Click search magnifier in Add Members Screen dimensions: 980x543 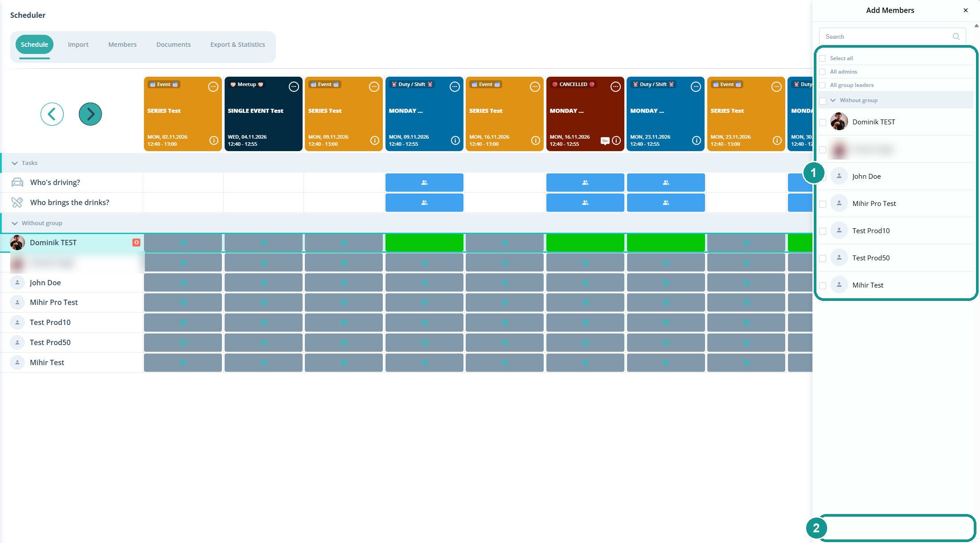[956, 37]
